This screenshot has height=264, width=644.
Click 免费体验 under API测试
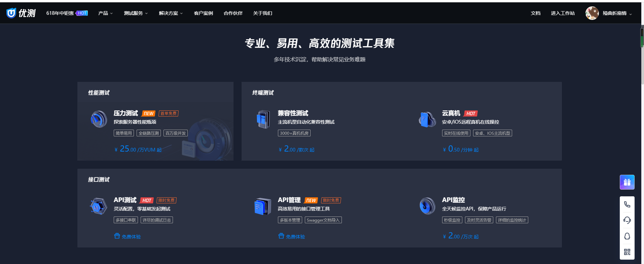tap(131, 237)
